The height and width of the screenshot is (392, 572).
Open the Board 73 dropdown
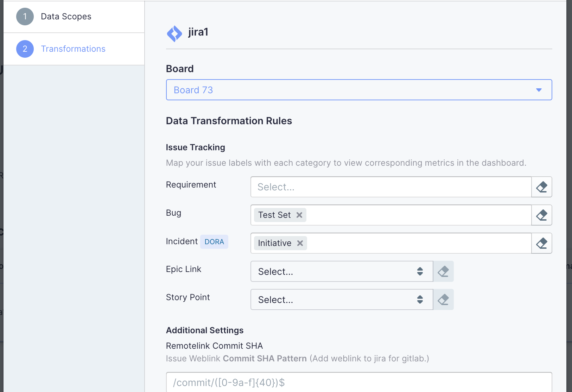point(359,90)
